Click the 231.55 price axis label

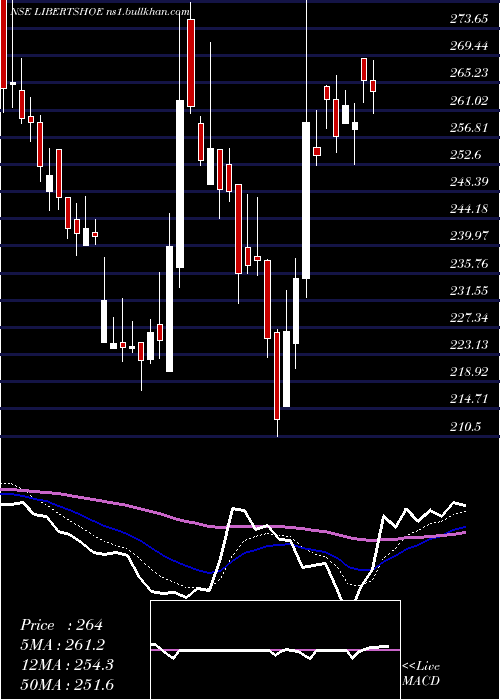[x=469, y=291]
